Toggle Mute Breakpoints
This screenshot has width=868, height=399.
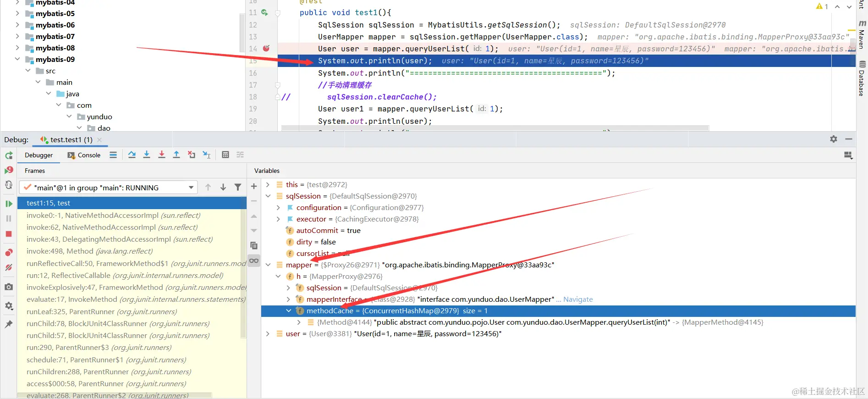pos(9,267)
